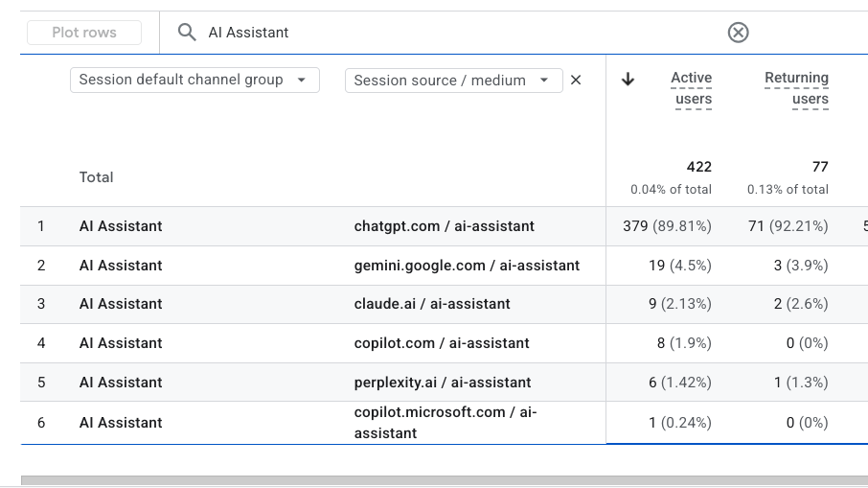
Task: Click active users value 9 (2.13%)
Action: point(680,304)
